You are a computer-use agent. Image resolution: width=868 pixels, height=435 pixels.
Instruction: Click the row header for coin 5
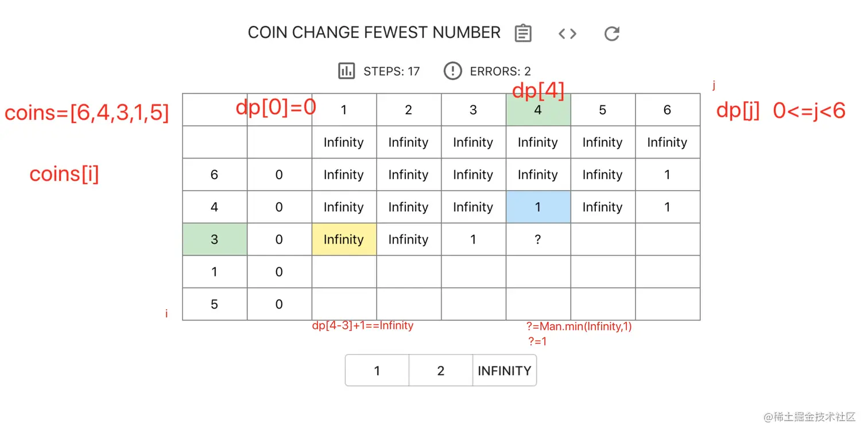(215, 305)
